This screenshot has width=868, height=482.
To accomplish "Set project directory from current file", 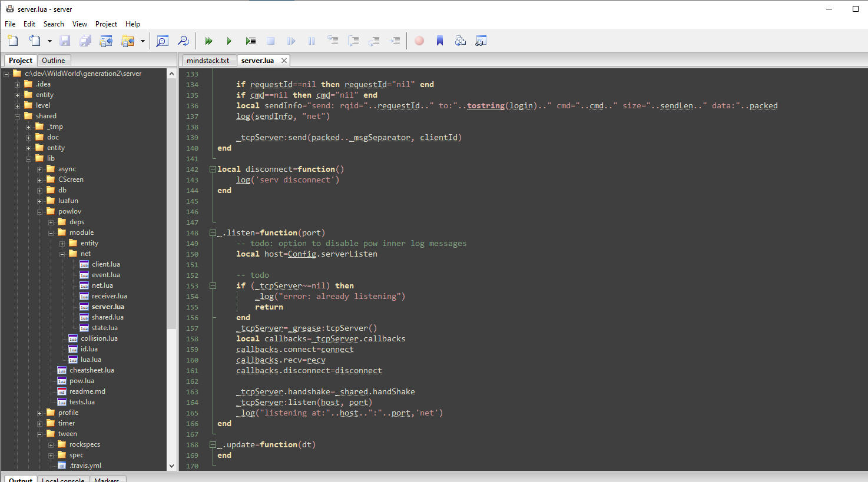I will [107, 41].
